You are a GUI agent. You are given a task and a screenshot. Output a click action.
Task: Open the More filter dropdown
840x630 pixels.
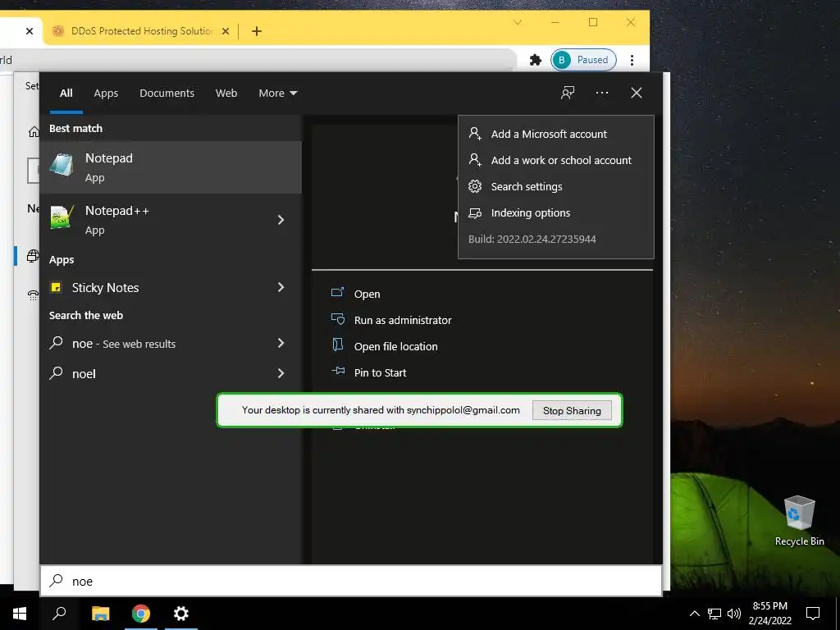click(x=277, y=94)
